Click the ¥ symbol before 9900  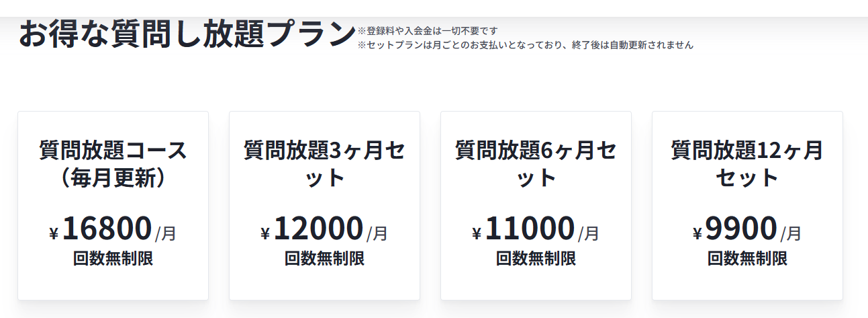tap(697, 234)
